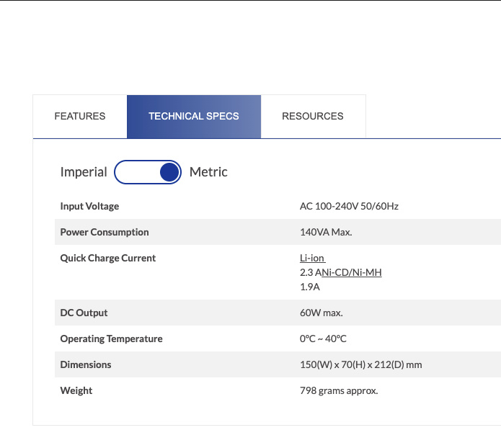Click the Imperial label
501x448 pixels.
click(x=84, y=172)
